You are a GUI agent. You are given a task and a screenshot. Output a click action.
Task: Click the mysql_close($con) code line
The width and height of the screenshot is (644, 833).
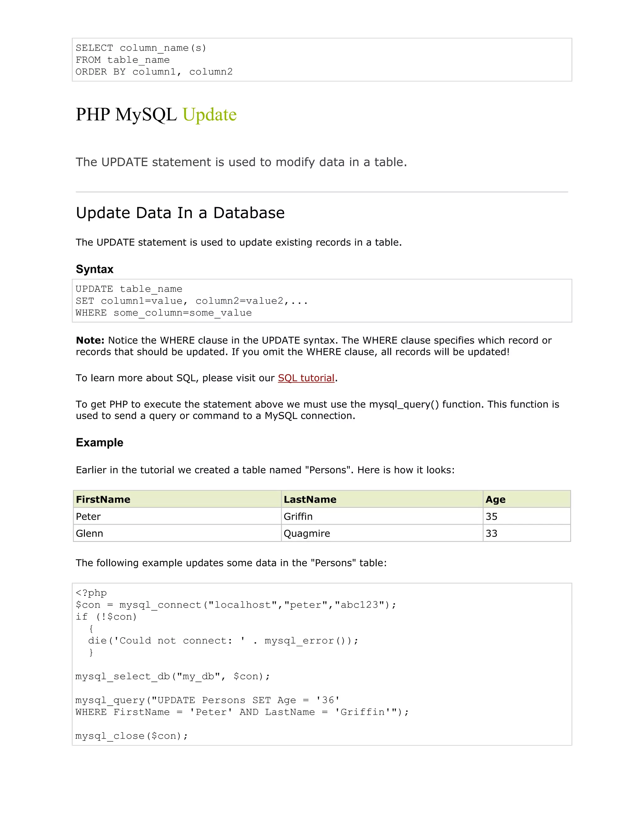coord(132,736)
